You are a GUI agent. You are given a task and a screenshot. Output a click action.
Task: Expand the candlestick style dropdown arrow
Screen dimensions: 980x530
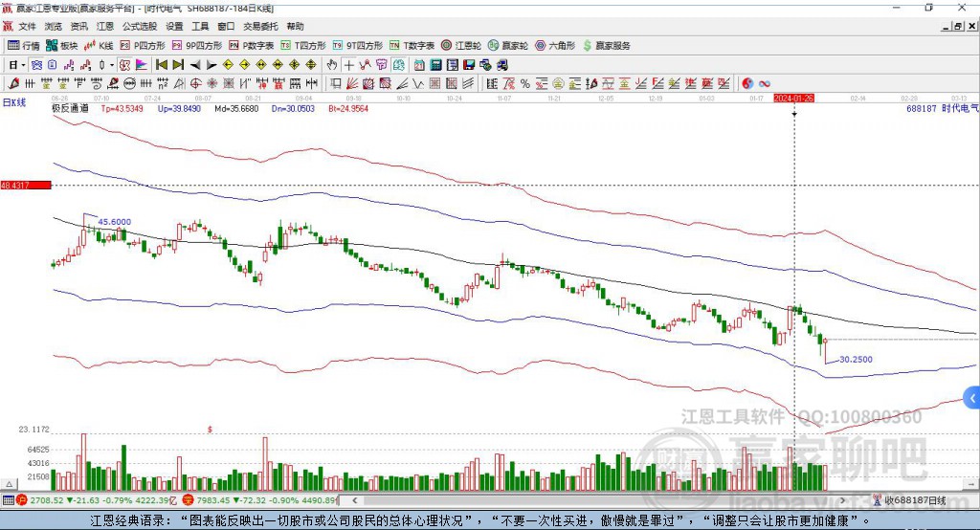point(112,65)
